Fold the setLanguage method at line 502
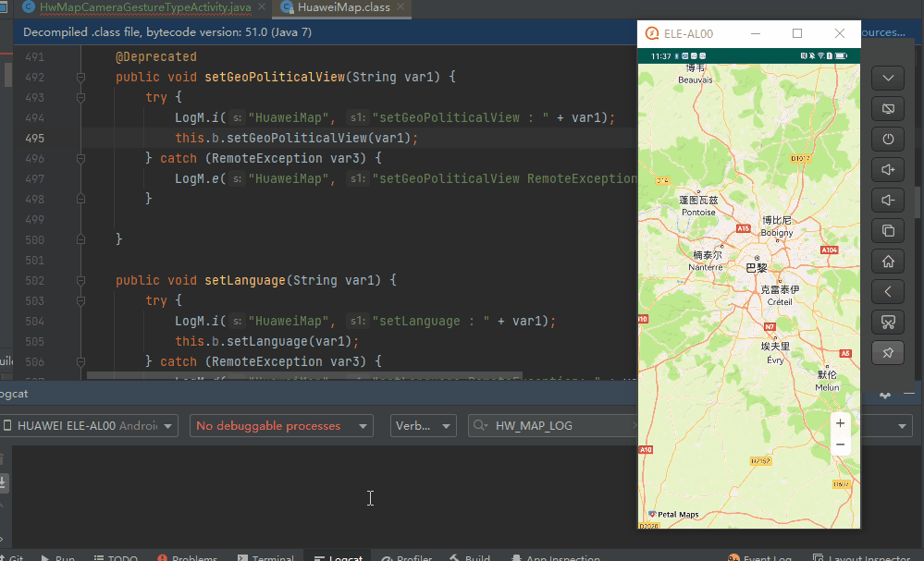 80,281
